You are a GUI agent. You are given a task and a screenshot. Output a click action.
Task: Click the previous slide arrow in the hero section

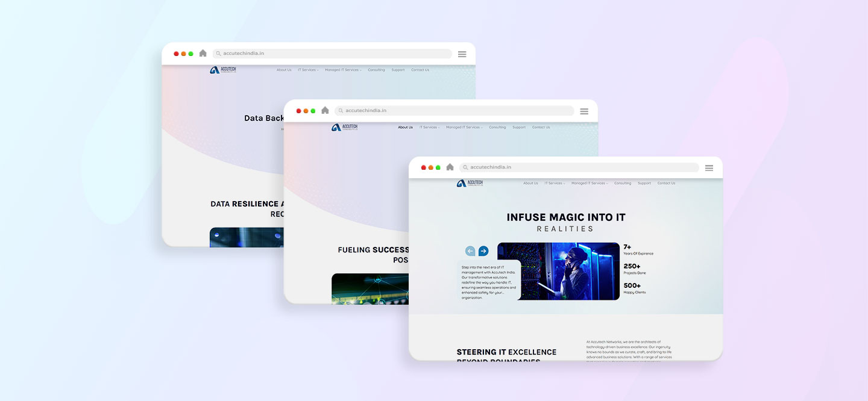(470, 251)
